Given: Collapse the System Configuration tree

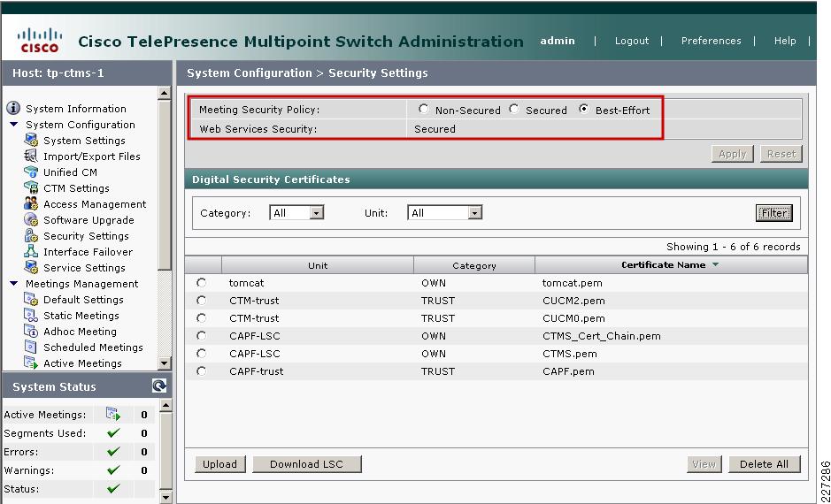Looking at the screenshot, I should tap(14, 125).
